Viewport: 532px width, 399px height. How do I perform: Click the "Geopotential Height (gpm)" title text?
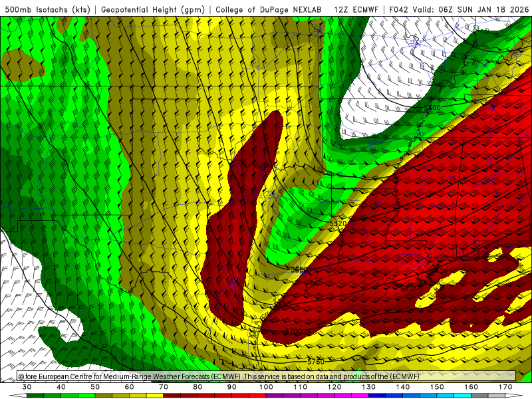click(x=153, y=9)
